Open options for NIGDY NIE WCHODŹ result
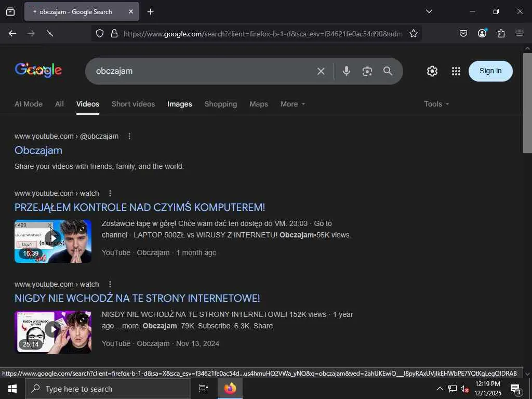Viewport: 532px width, 399px height. click(110, 284)
